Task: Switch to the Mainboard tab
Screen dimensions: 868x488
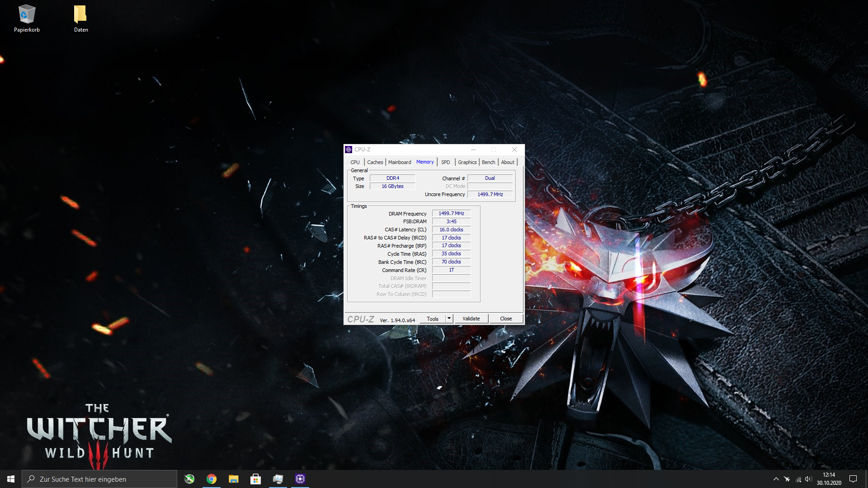Action: point(400,162)
